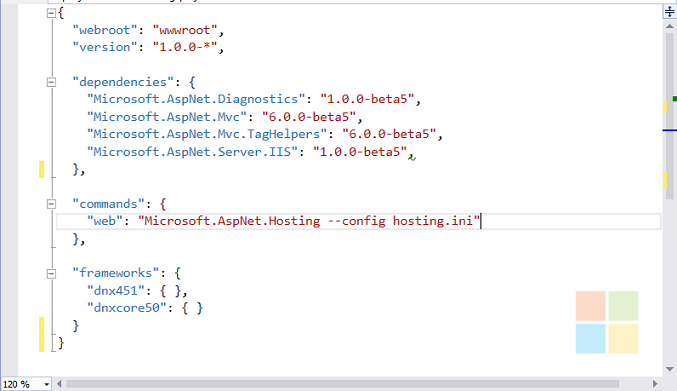This screenshot has width=677, height=391.
Task: Click the editor split-window handle icon
Action: pyautogui.click(x=670, y=11)
